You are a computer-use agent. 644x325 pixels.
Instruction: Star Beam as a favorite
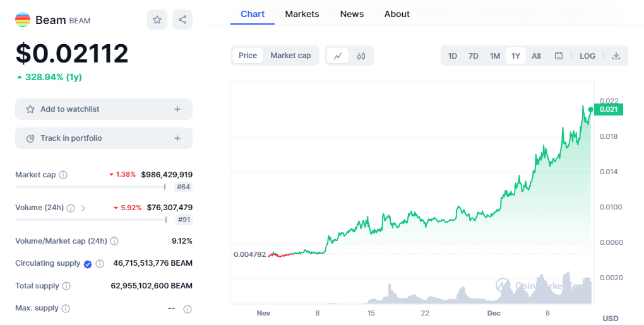[x=157, y=20]
